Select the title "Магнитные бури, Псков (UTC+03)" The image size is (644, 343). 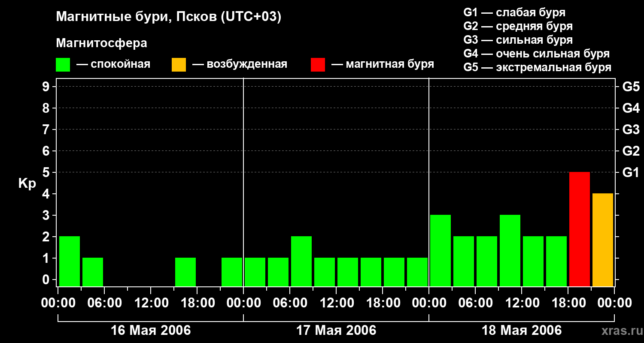[169, 17]
